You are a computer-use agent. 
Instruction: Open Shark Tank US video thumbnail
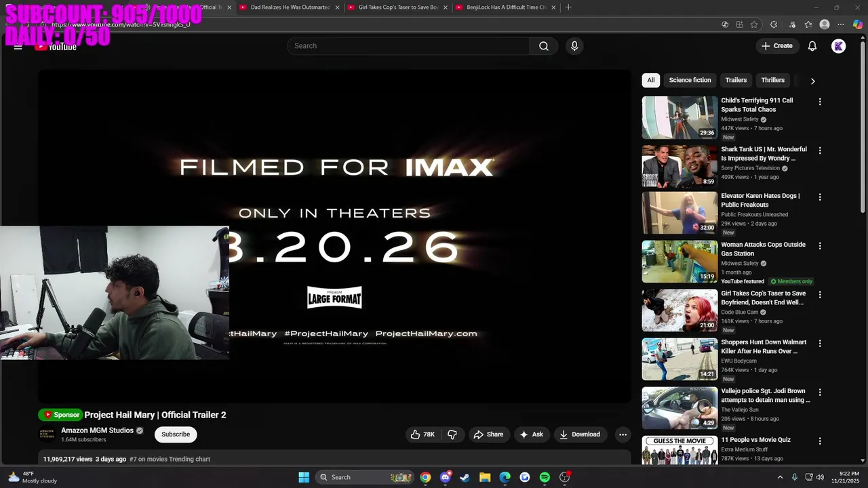pyautogui.click(x=679, y=166)
